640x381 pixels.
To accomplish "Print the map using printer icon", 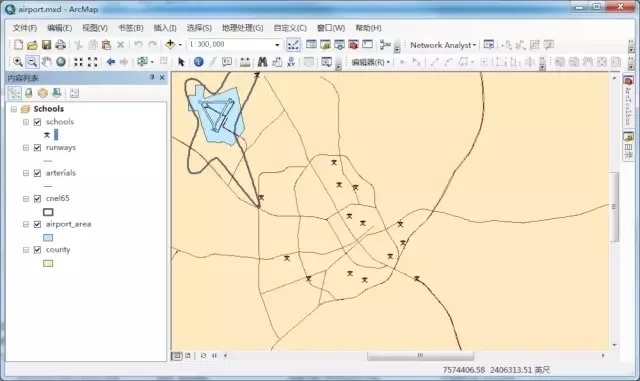I will point(60,45).
